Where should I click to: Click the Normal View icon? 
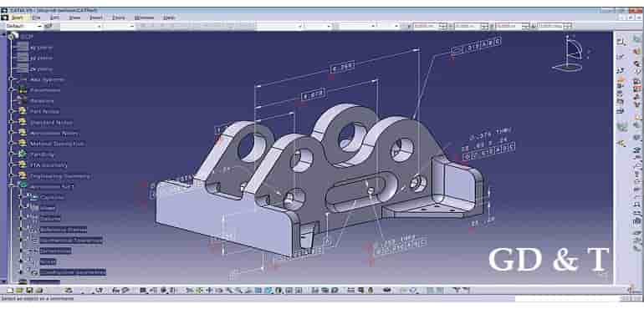click(x=249, y=291)
